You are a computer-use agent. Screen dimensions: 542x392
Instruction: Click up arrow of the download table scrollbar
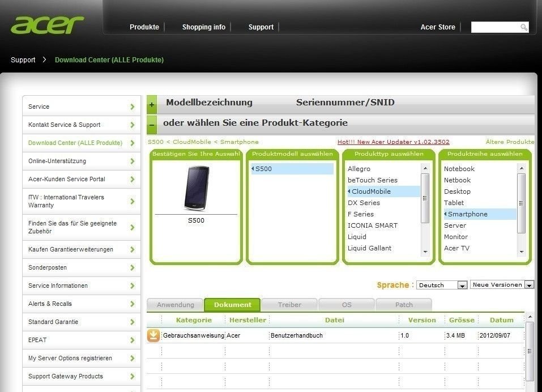pyautogui.click(x=530, y=317)
